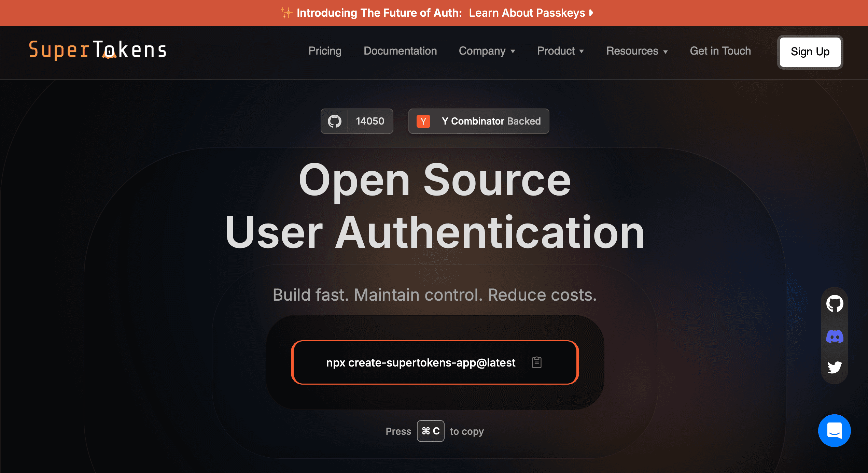The image size is (868, 473).
Task: Open the Discord icon in the right sidebar
Action: (835, 336)
